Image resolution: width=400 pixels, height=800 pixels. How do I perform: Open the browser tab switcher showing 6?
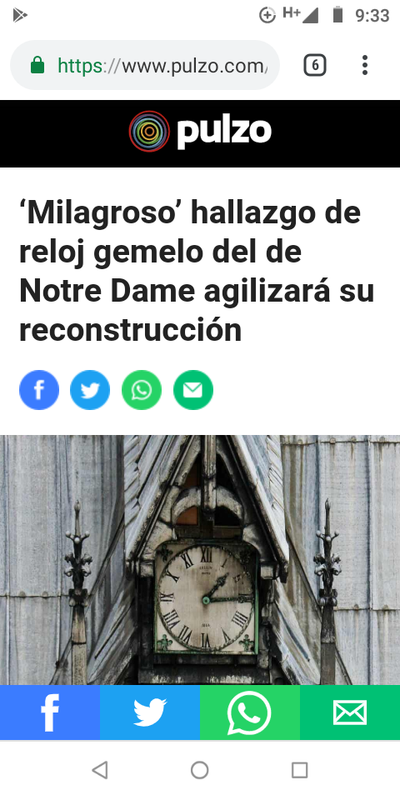pos(315,65)
